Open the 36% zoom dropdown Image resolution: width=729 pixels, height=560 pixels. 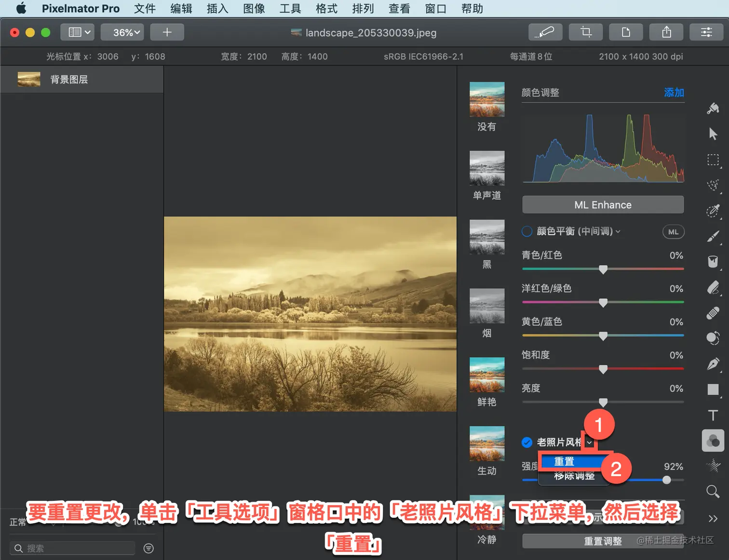(x=122, y=32)
